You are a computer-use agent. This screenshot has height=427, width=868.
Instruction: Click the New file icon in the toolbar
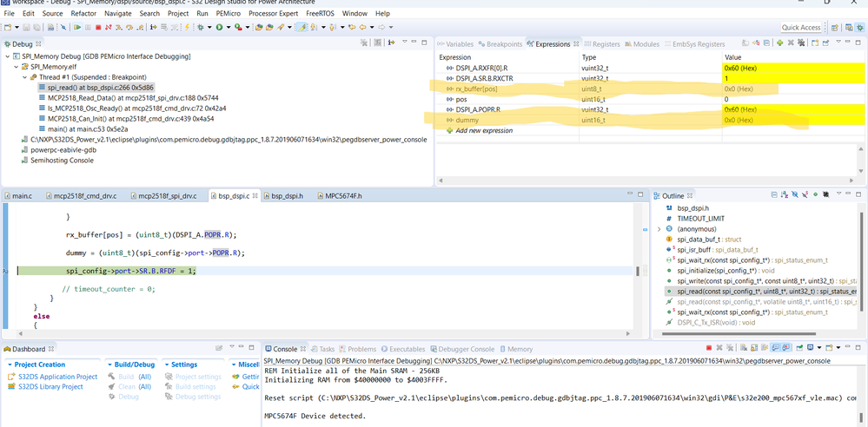pyautogui.click(x=8, y=27)
